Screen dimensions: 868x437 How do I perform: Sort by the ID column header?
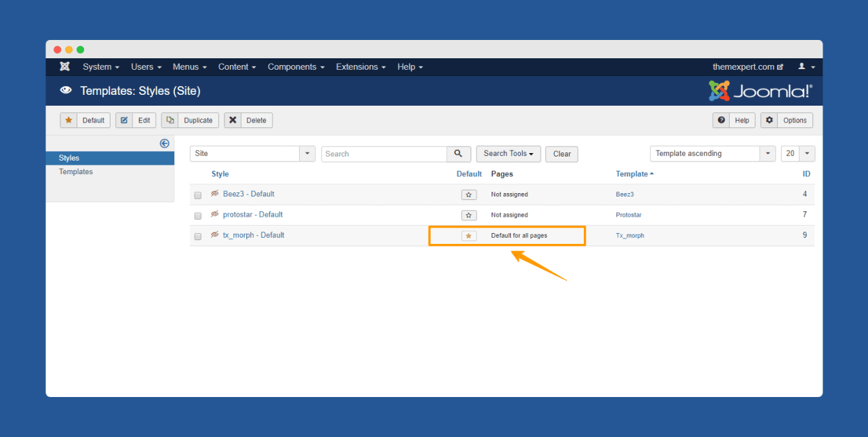pos(807,174)
